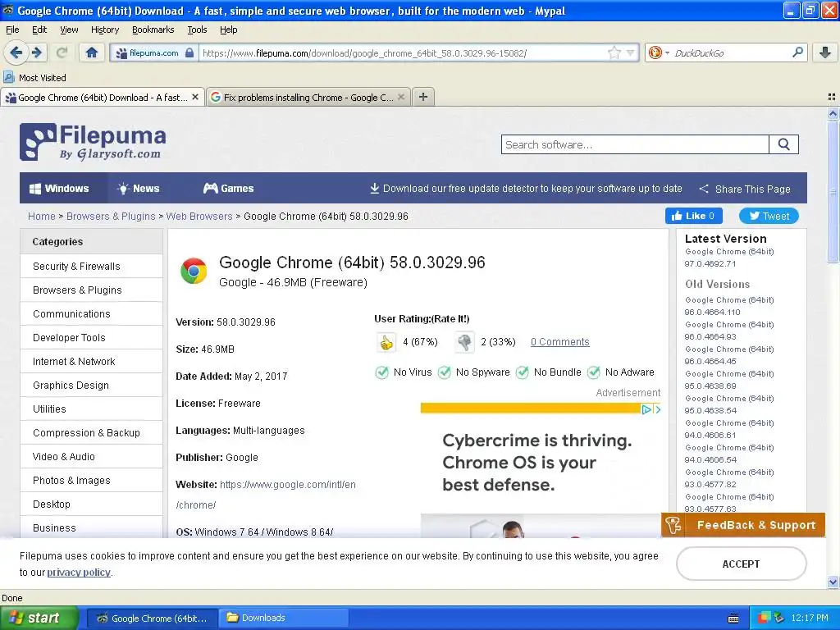The height and width of the screenshot is (630, 840).
Task: Reload the page with refresh icon
Action: coord(62,52)
